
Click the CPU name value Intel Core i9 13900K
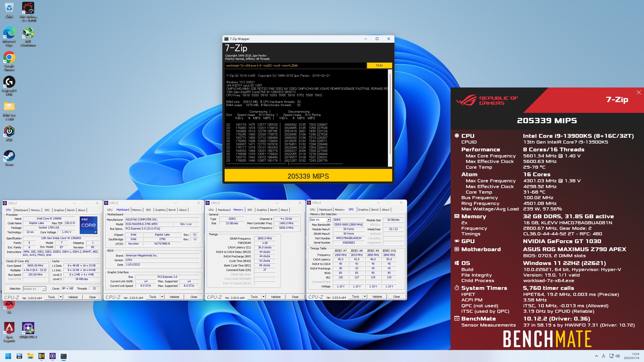(x=49, y=219)
